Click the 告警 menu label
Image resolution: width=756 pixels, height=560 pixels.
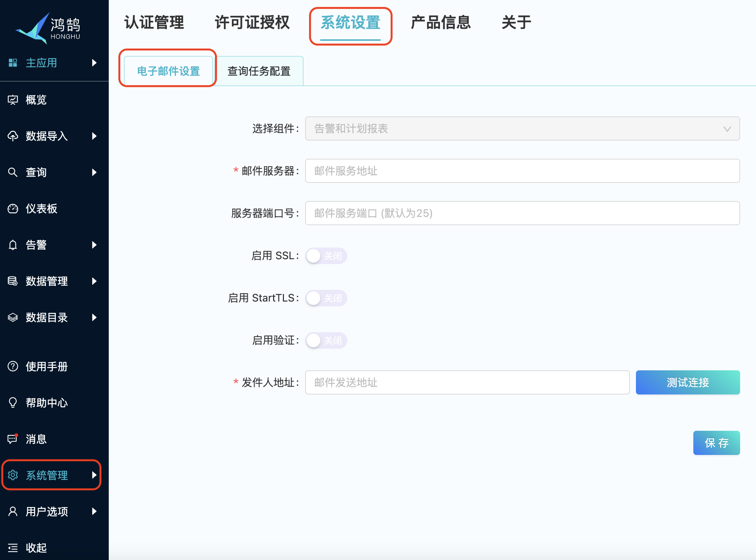[36, 245]
